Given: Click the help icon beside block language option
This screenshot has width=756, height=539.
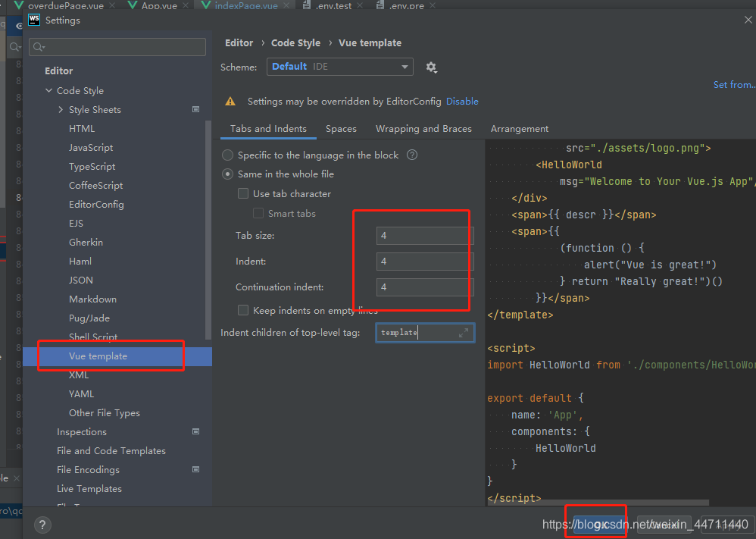Looking at the screenshot, I should (412, 155).
